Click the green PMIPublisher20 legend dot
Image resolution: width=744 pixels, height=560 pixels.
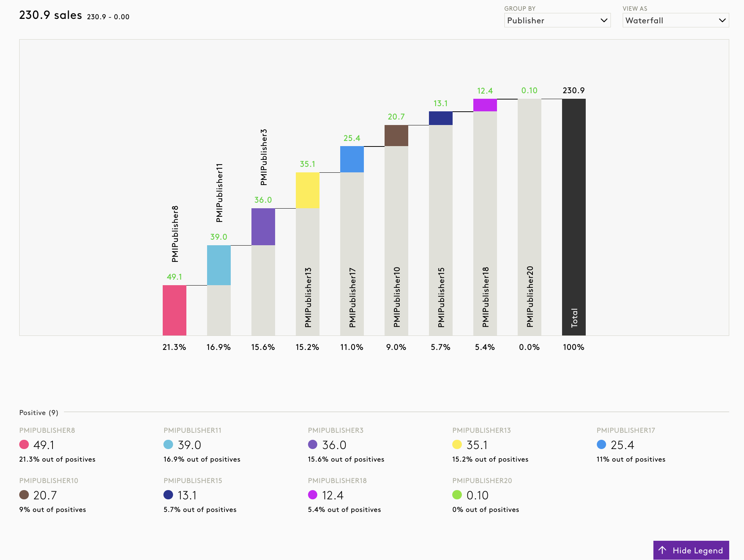[457, 495]
